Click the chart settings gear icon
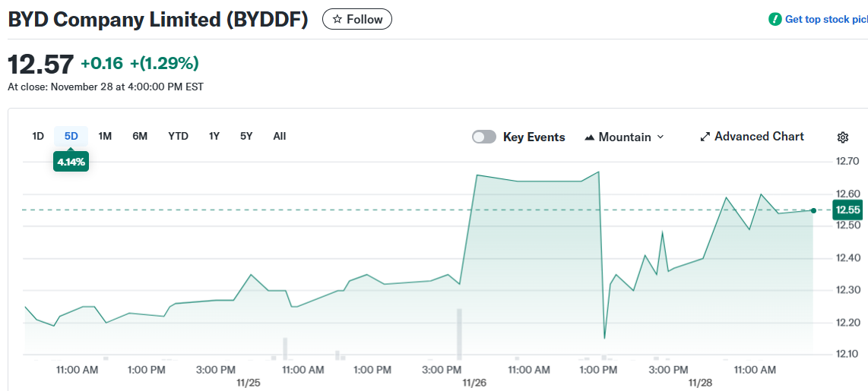 pyautogui.click(x=842, y=137)
